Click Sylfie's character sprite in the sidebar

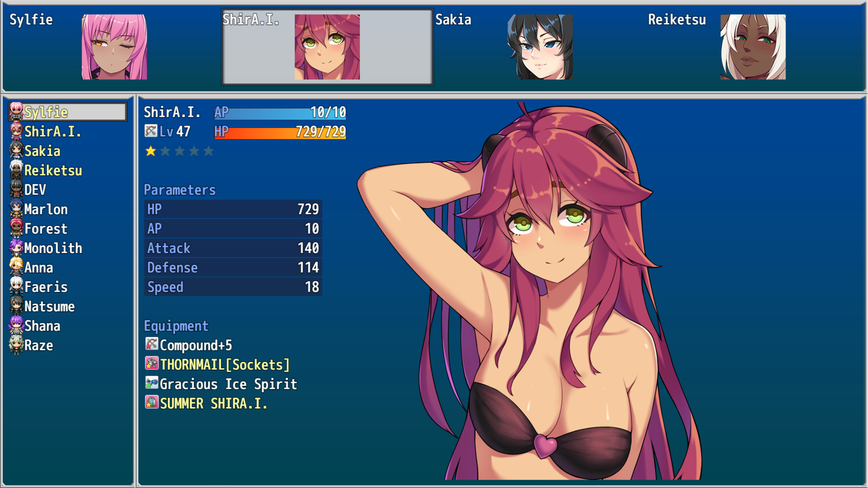click(x=15, y=112)
